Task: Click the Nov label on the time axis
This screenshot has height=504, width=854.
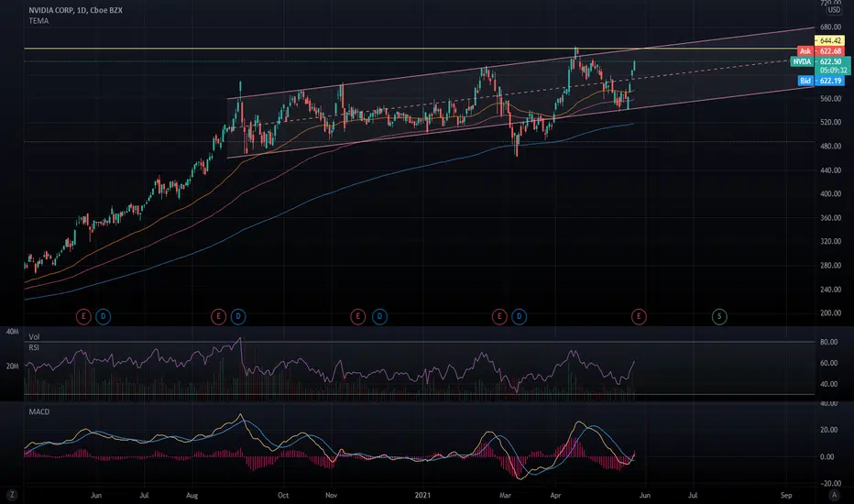Action: click(331, 495)
